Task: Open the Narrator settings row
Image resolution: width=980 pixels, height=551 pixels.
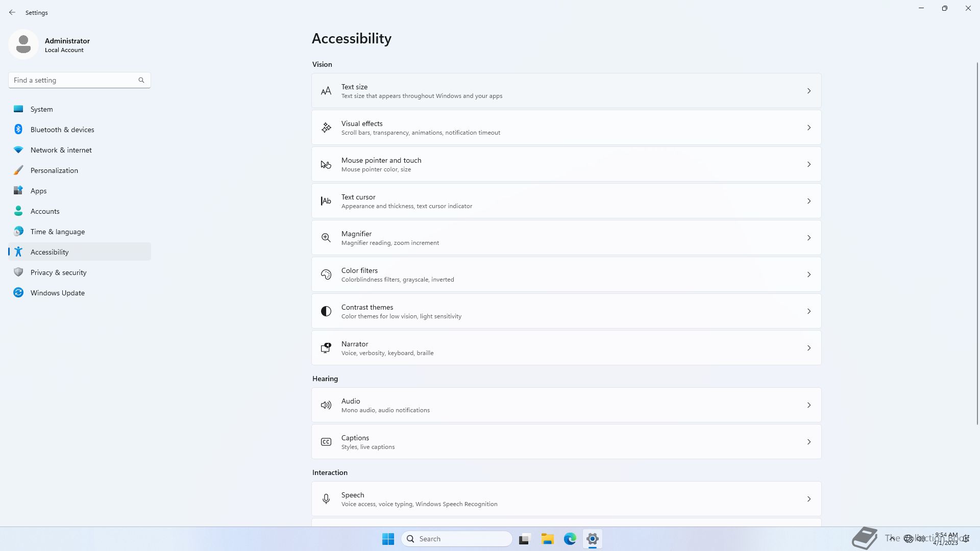Action: 567,348
